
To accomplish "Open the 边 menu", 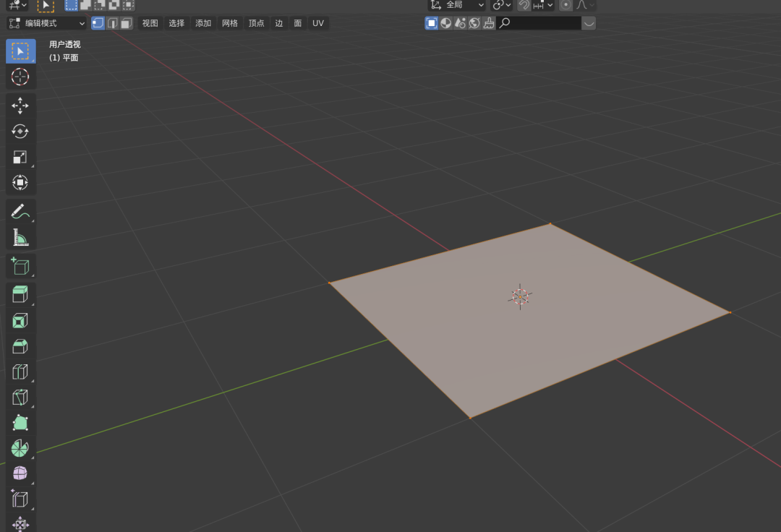I will [x=279, y=23].
